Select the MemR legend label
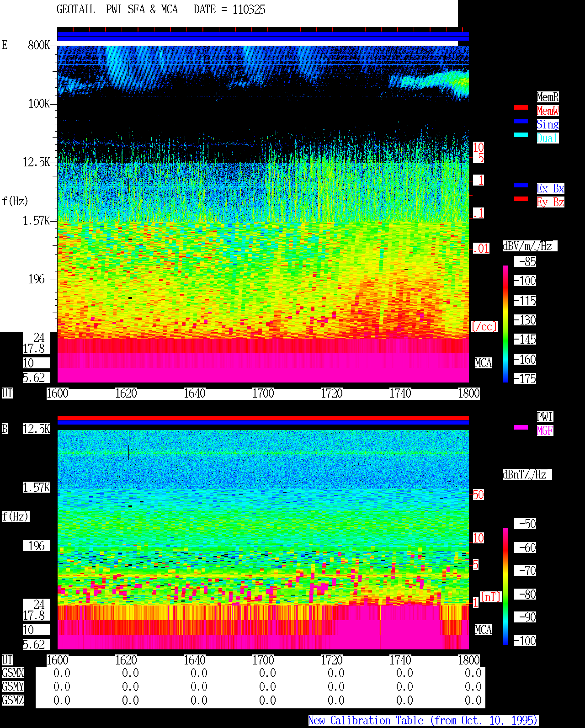This screenshot has height=728, width=585. pos(548,97)
